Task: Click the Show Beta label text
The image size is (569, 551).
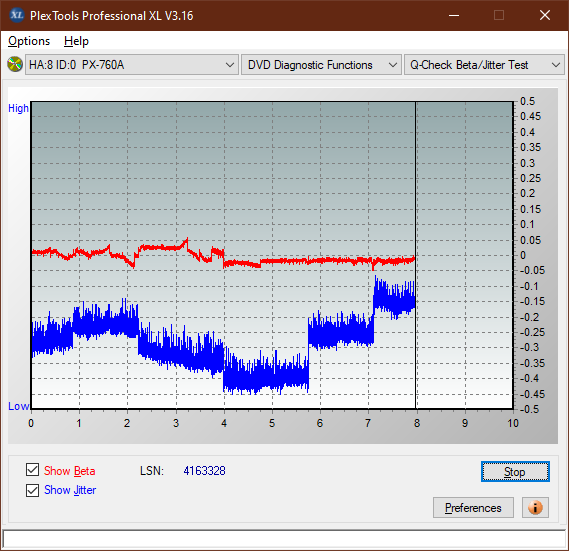Action: point(70,471)
